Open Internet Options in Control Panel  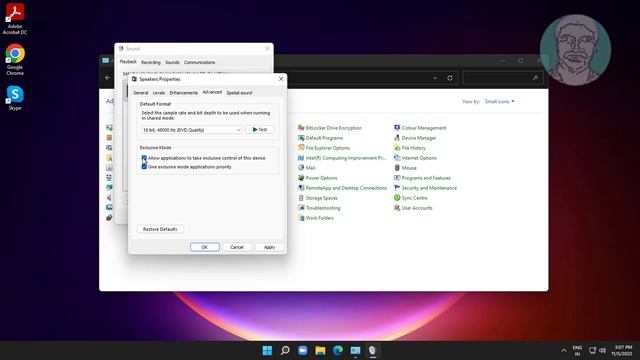(x=415, y=158)
